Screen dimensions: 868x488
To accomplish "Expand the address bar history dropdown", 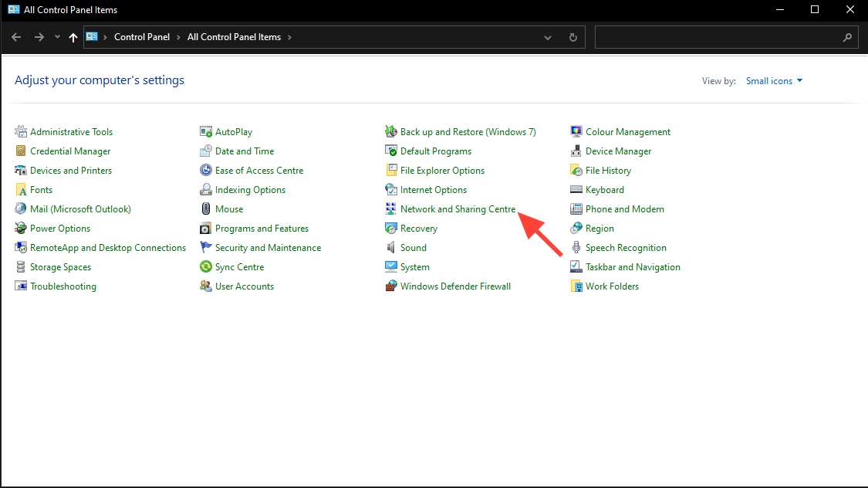I will click(548, 38).
